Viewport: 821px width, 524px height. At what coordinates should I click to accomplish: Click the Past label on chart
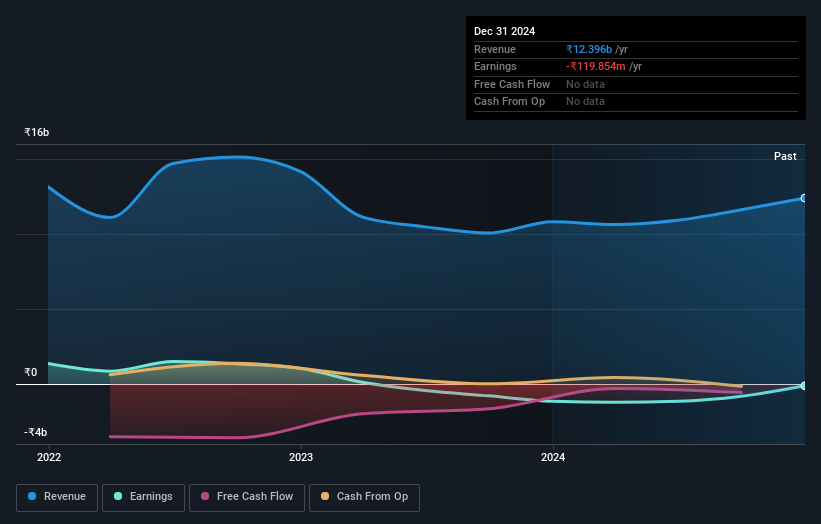point(785,157)
